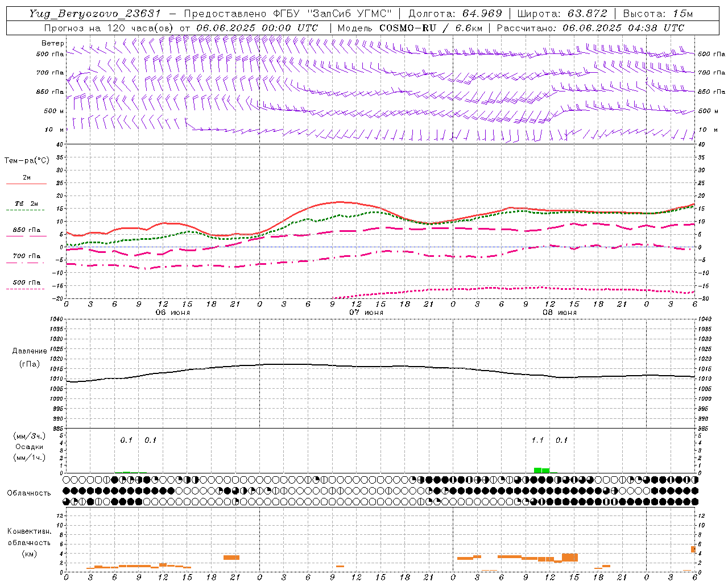Click the date label 06 июня

pos(172,313)
